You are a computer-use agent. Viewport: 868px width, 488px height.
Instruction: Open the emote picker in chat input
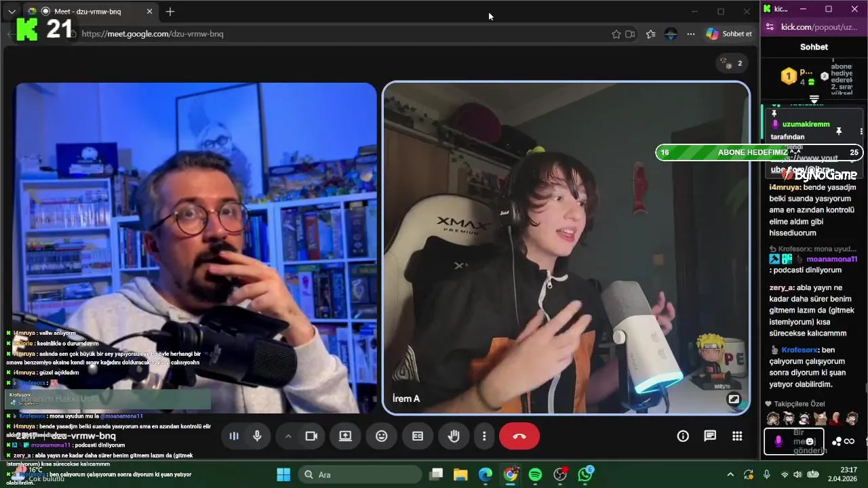pyautogui.click(x=810, y=442)
